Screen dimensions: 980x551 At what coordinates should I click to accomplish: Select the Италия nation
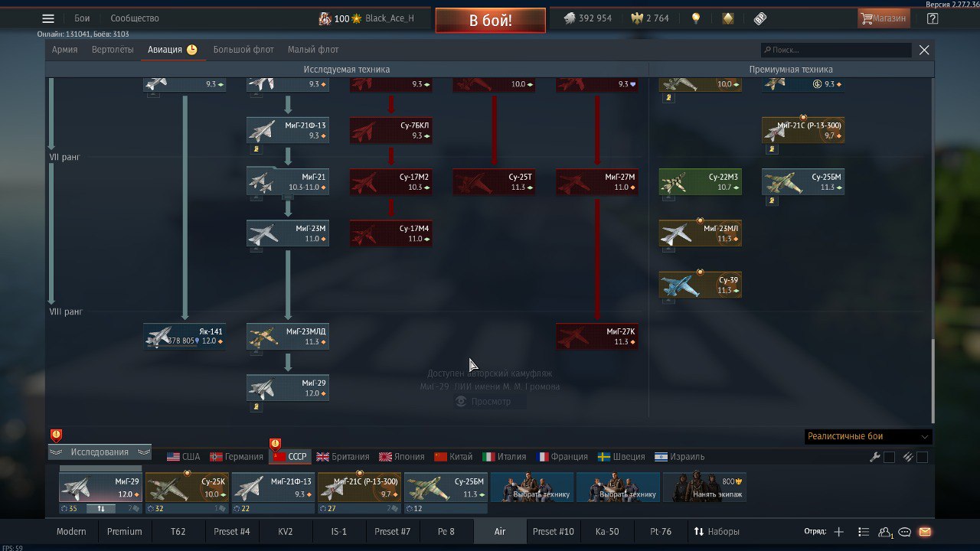point(505,457)
